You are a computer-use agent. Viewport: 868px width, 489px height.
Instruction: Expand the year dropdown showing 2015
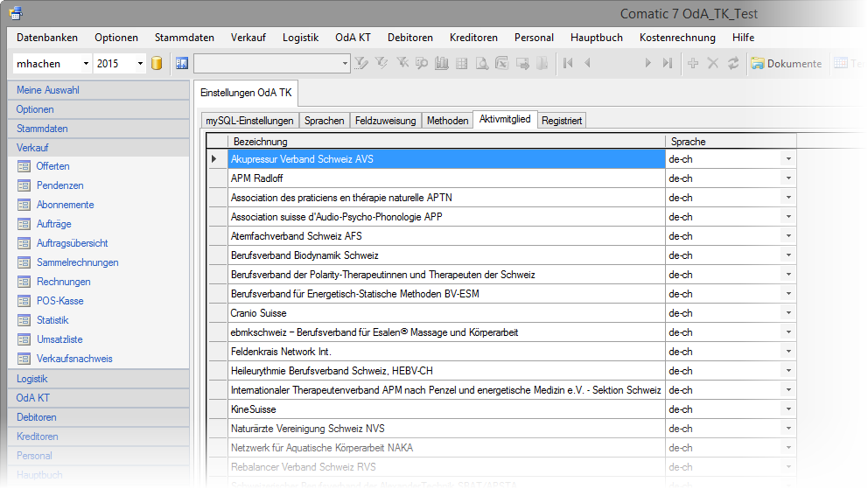tap(140, 63)
